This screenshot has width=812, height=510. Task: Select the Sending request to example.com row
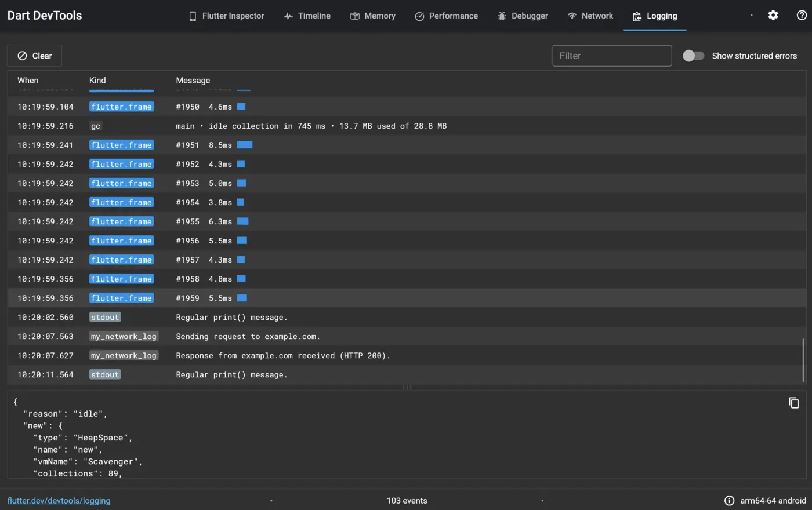(406, 336)
